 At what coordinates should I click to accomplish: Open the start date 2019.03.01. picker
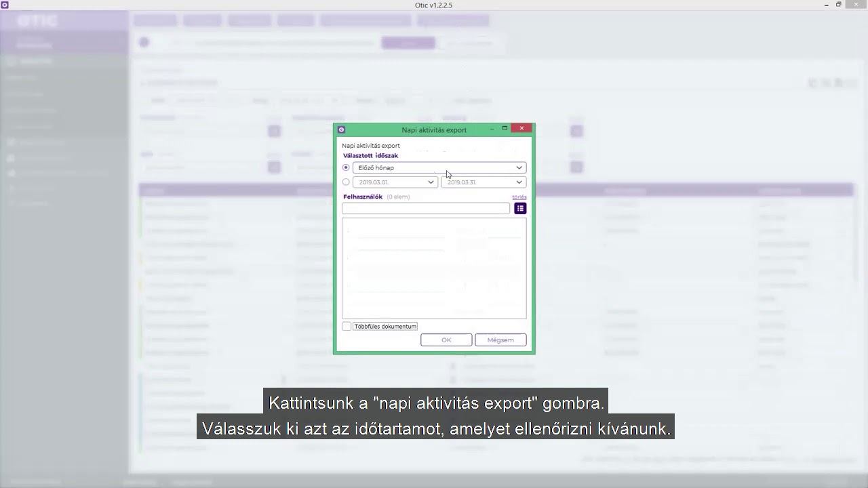pyautogui.click(x=395, y=182)
